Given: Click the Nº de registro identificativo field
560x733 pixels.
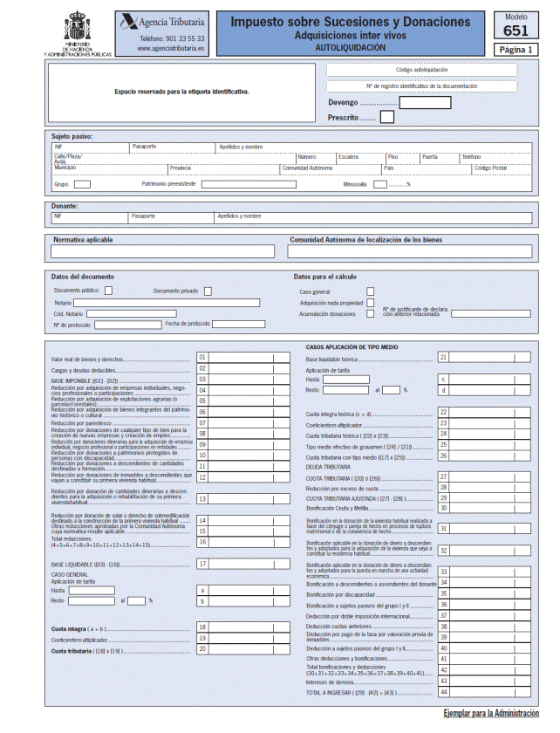Looking at the screenshot, I should (x=421, y=86).
